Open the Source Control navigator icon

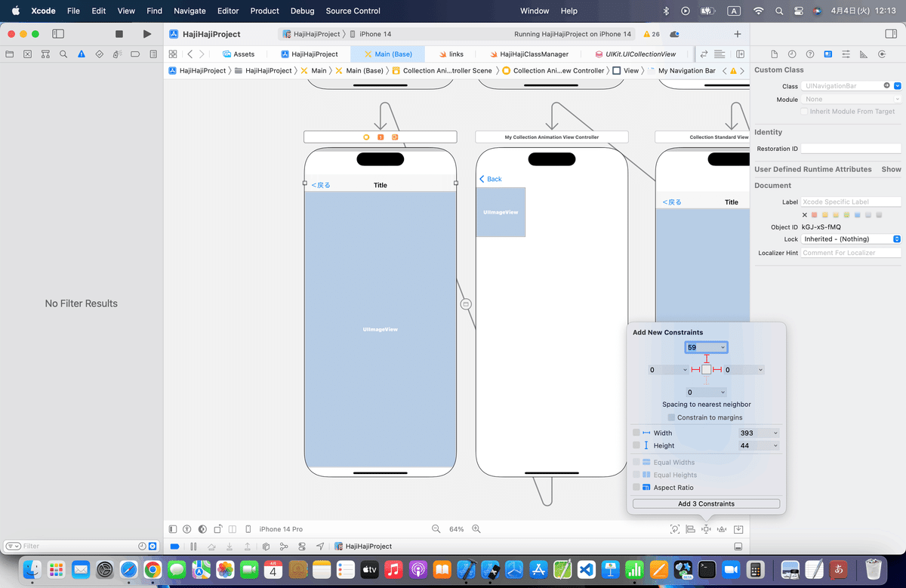pyautogui.click(x=28, y=54)
